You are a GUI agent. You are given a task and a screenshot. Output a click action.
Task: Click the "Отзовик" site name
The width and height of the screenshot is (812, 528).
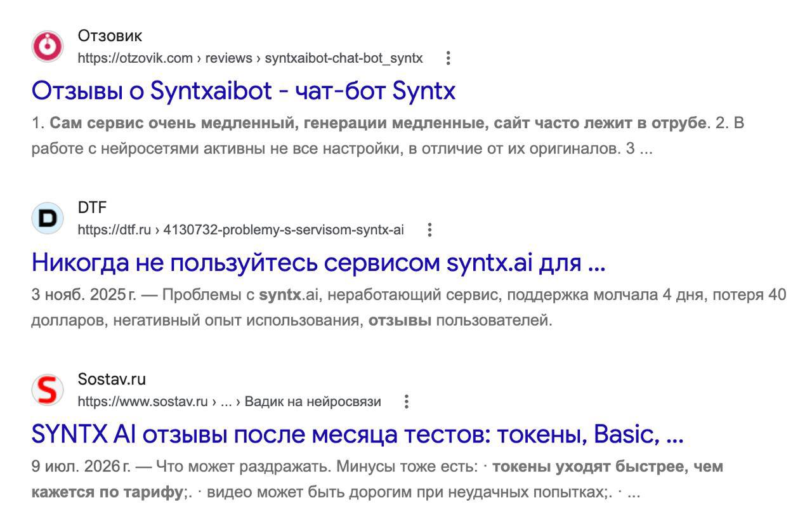point(110,36)
